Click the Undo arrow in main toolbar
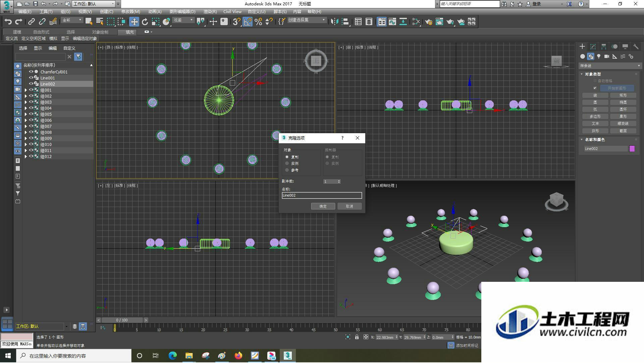Image resolution: width=644 pixels, height=363 pixels. click(8, 22)
